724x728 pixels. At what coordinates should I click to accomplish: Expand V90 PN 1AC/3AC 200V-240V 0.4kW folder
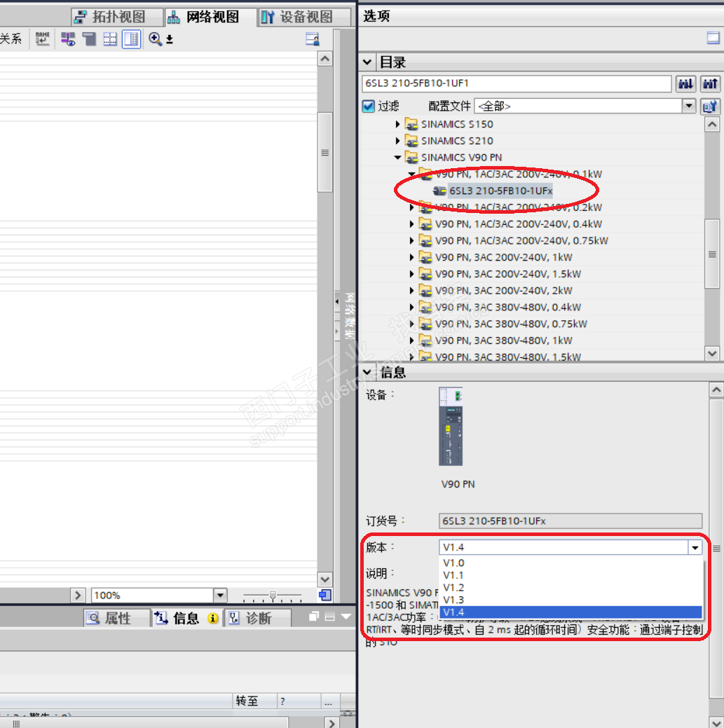click(x=411, y=224)
